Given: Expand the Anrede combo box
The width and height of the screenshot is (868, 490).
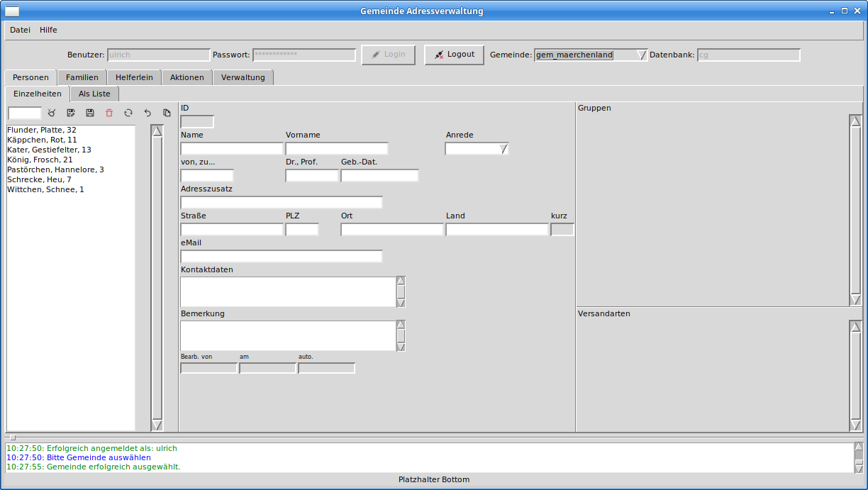Looking at the screenshot, I should pyautogui.click(x=503, y=149).
